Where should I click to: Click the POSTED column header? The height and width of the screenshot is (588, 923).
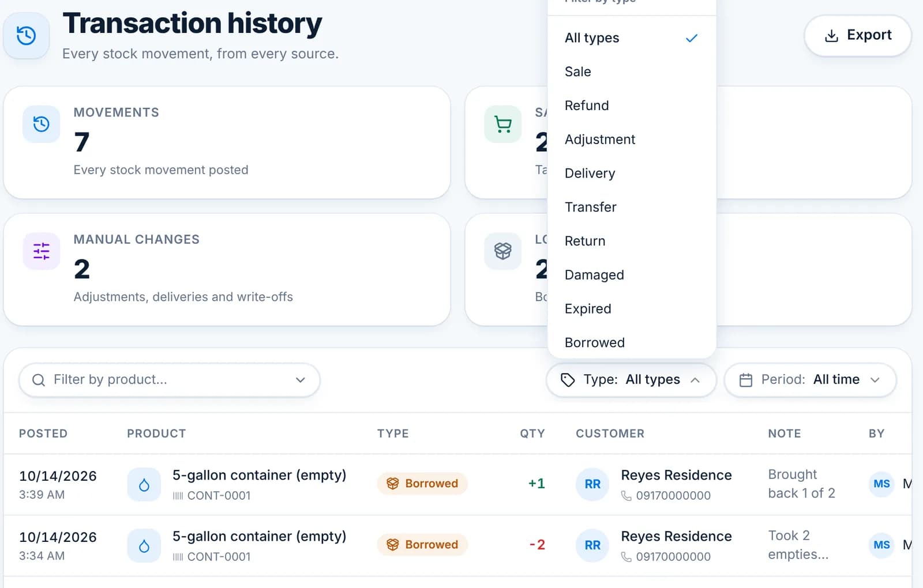[43, 434]
